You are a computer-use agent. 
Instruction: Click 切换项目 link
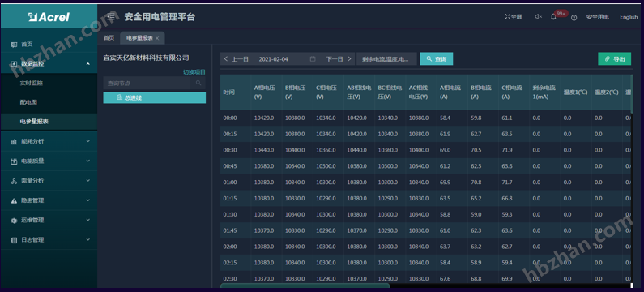pyautogui.click(x=194, y=72)
